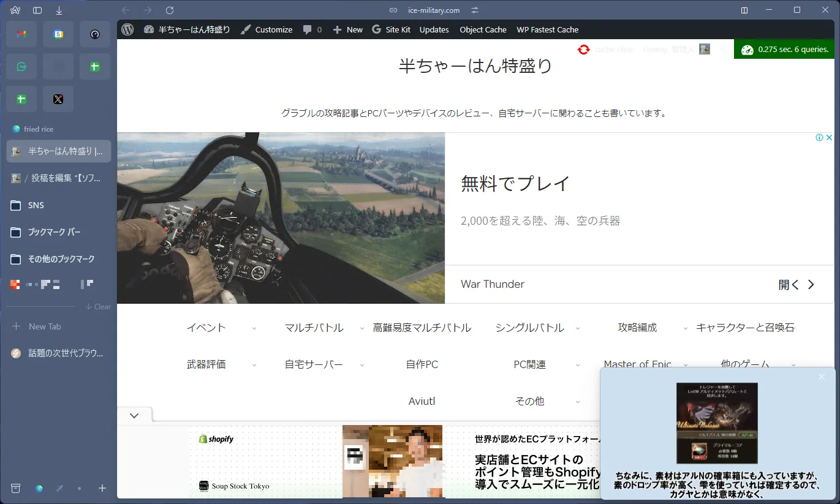Image resolution: width=840 pixels, height=504 pixels.
Task: Click the ad info icon
Action: (x=819, y=138)
